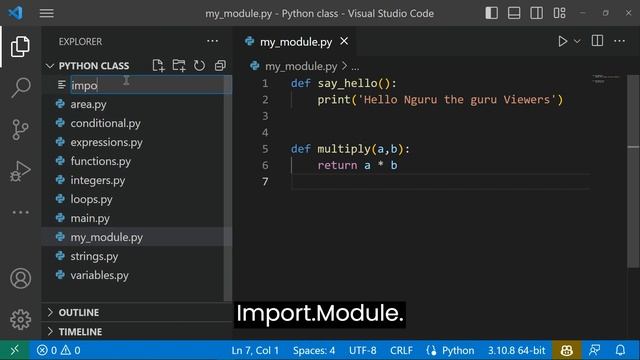Open main.py from the explorer

(x=90, y=218)
